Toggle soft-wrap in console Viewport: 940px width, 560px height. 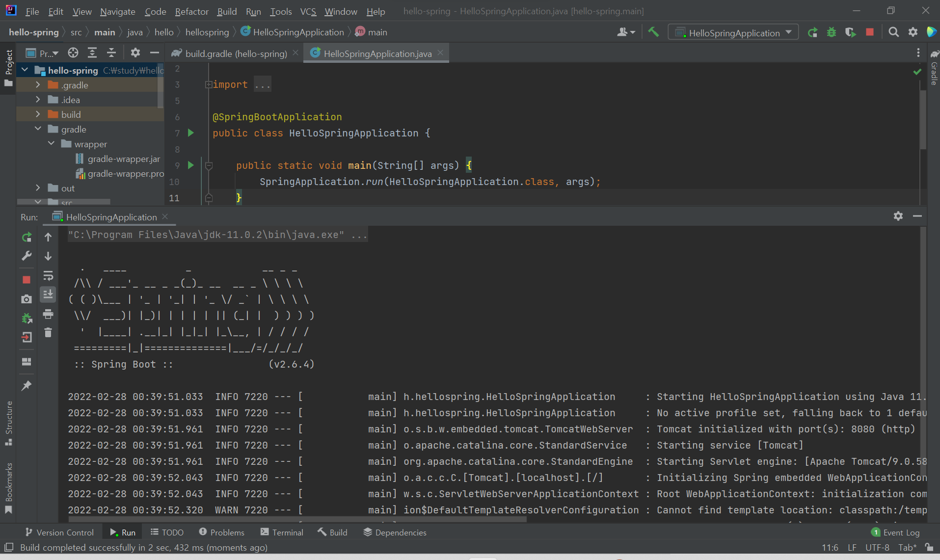(x=48, y=275)
